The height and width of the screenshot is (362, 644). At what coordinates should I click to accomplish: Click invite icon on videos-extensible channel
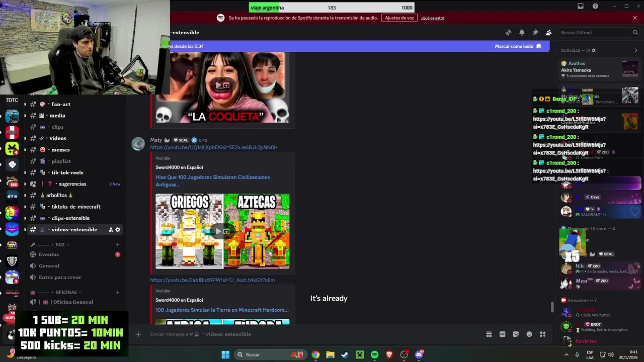point(111,230)
